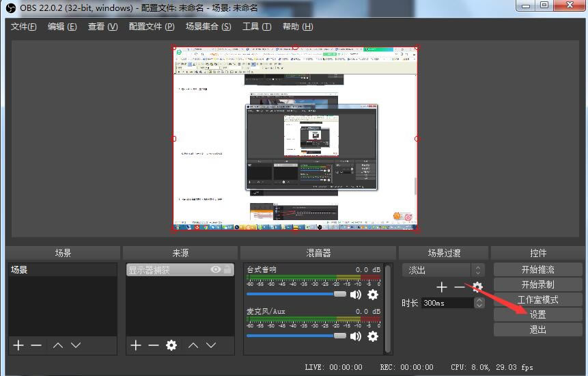Mute the 麦克风/Aux speaker
Viewport: 588px width, 376px height.
coord(355,336)
